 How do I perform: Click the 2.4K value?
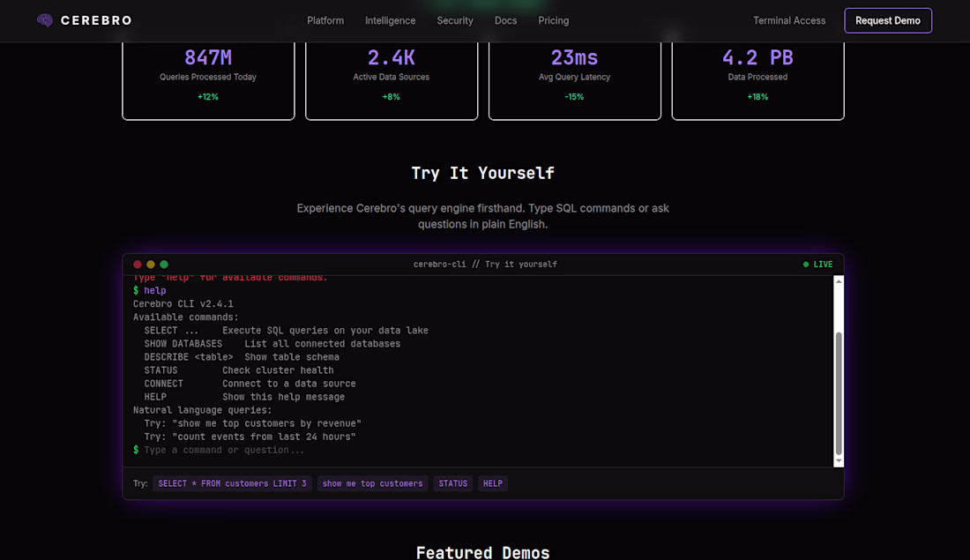(391, 57)
